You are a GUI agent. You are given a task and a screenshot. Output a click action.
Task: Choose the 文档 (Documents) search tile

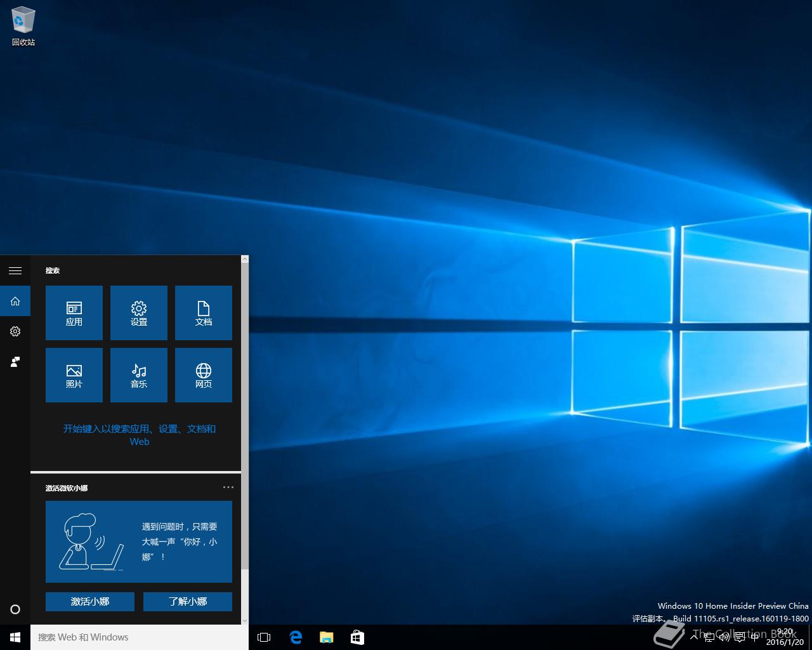204,313
